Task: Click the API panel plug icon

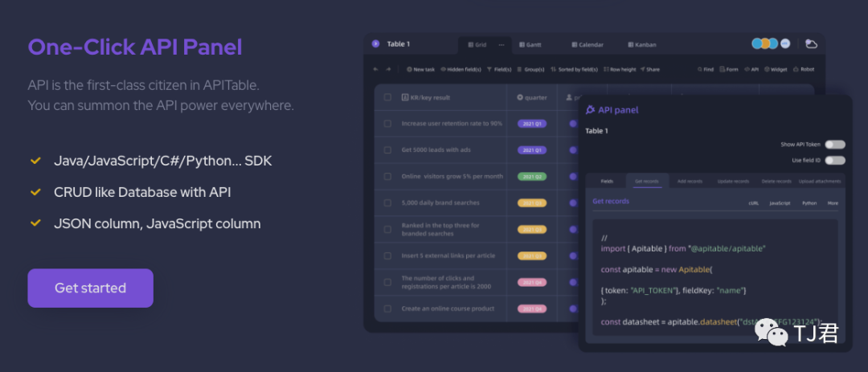Action: click(x=590, y=109)
